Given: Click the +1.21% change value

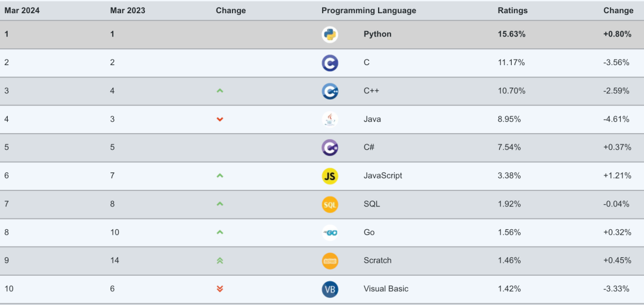Looking at the screenshot, I should 617,175.
